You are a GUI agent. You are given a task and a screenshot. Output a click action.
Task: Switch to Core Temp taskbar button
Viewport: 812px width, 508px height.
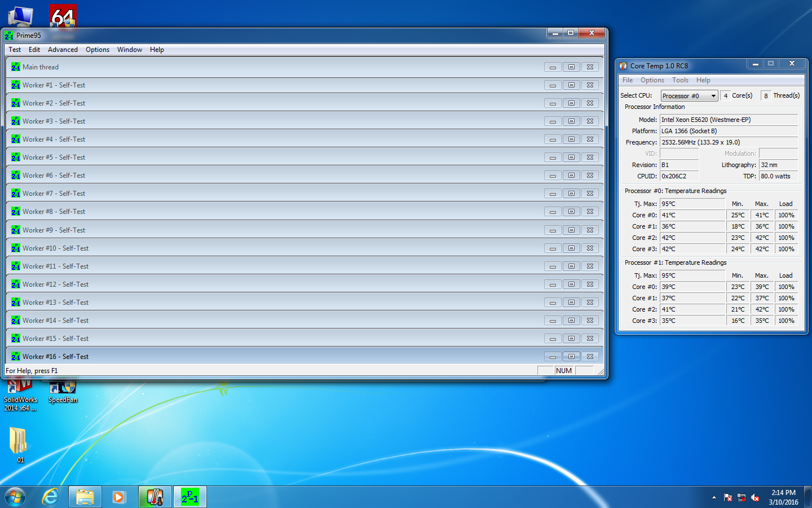point(155,497)
